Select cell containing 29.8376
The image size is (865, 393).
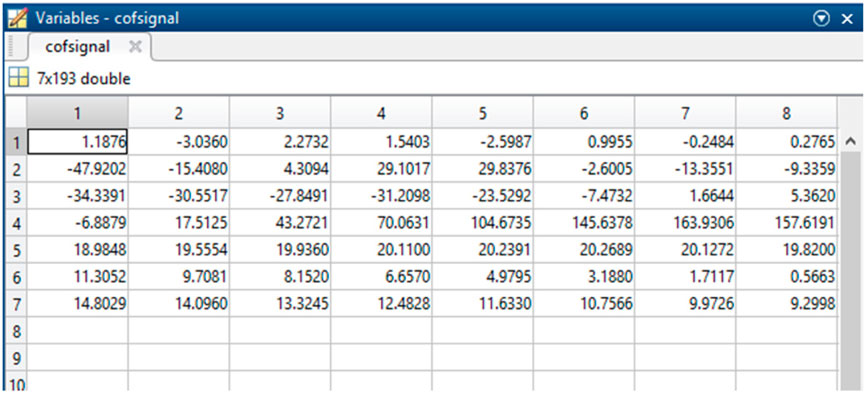point(483,169)
